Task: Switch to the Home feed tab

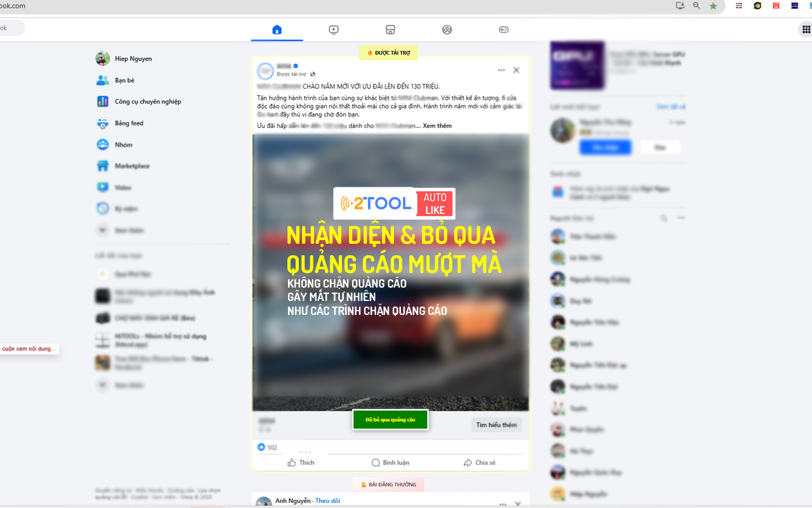Action: click(277, 29)
